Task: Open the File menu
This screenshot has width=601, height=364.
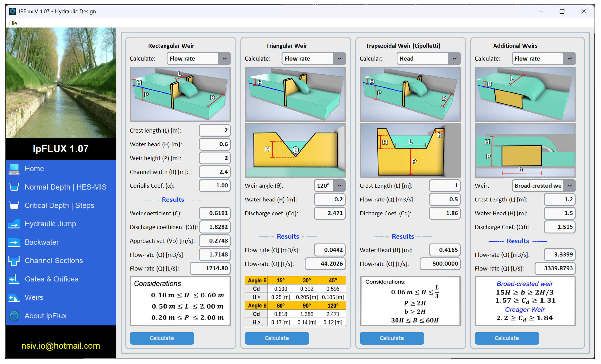Action: (x=13, y=23)
